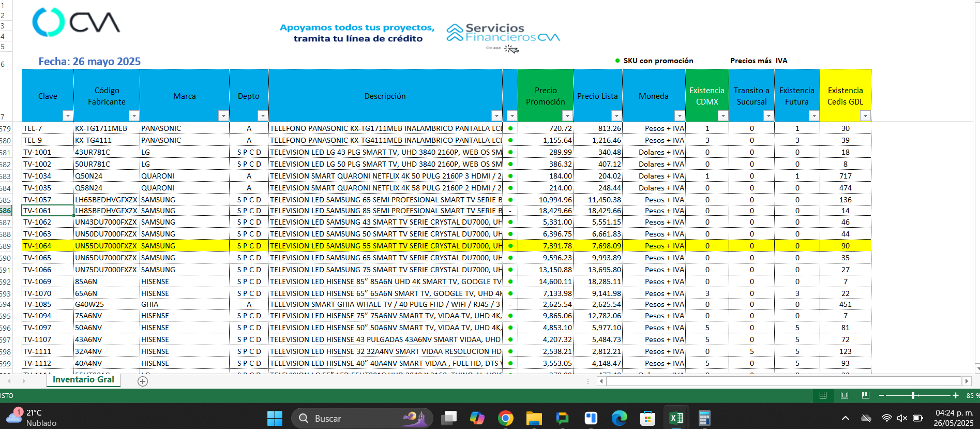Viewport: 980px width, 429px height.
Task: Click the Excel taskbar icon
Action: tap(676, 418)
